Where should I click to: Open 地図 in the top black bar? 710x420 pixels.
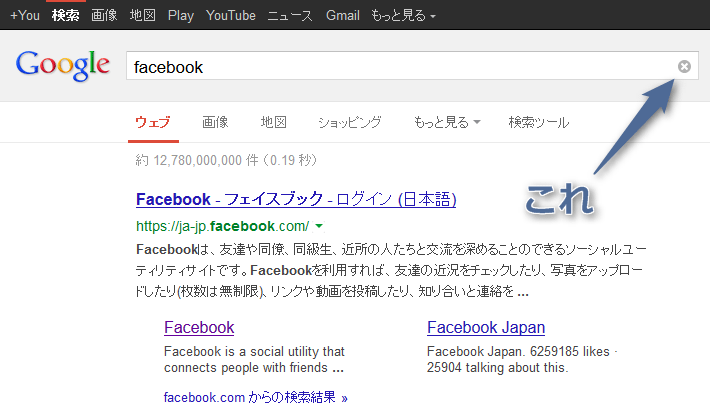[x=143, y=16]
